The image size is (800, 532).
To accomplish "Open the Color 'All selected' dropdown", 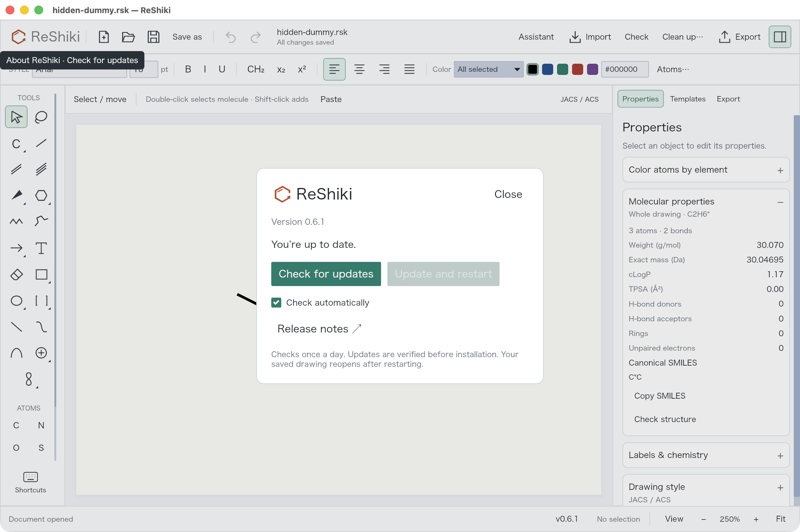I will click(x=488, y=69).
